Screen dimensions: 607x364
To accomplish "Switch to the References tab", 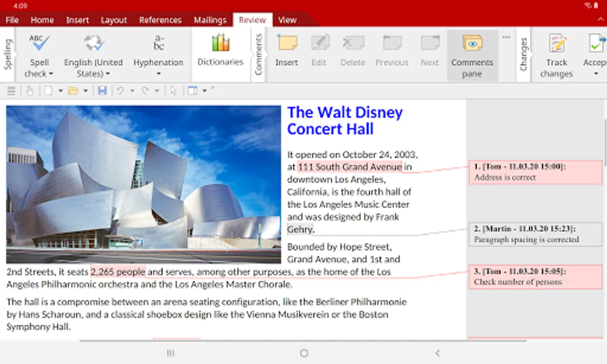I will 160,20.
